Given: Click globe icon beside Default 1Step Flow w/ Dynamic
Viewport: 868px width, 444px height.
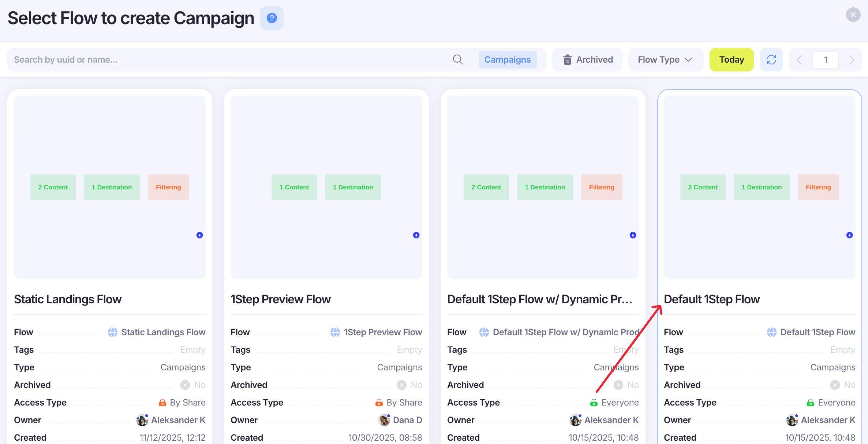Looking at the screenshot, I should (x=484, y=332).
